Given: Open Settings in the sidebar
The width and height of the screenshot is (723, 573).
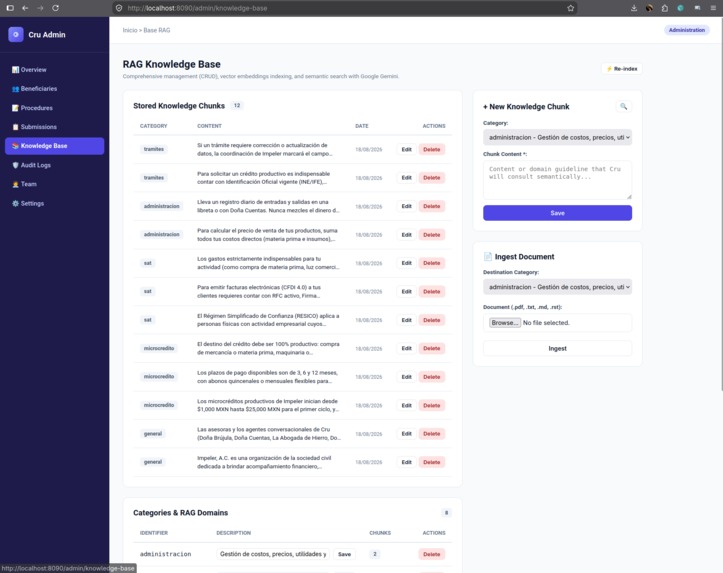Looking at the screenshot, I should (x=54, y=203).
